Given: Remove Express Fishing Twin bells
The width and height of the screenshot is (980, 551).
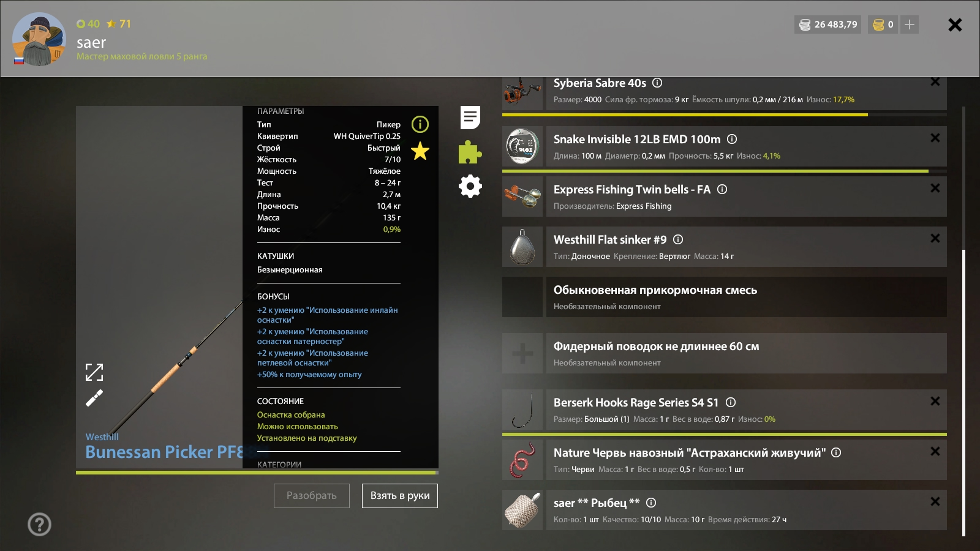Looking at the screenshot, I should point(935,189).
